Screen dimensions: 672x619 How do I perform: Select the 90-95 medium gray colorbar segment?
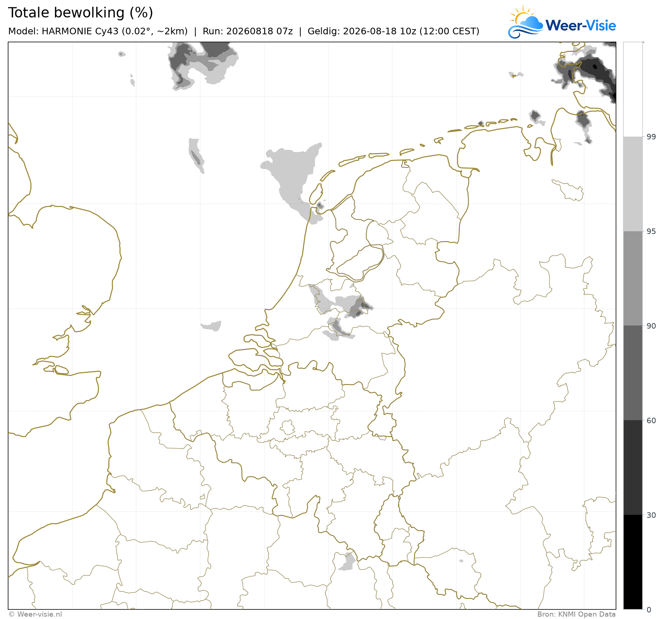tap(633, 278)
